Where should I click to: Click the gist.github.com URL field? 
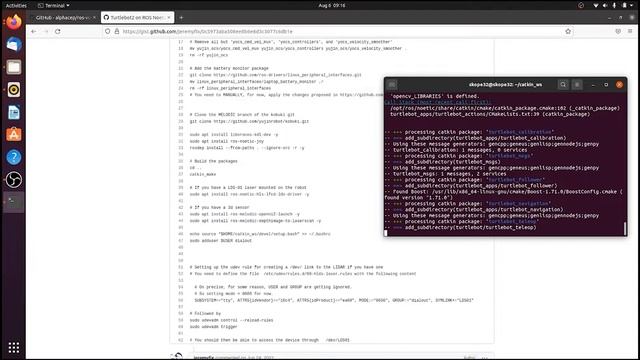335,31
